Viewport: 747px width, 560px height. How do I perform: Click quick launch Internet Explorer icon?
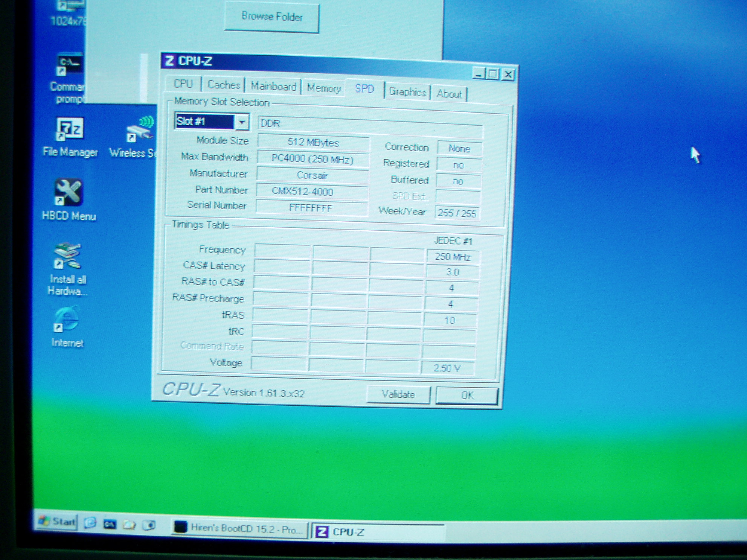[x=90, y=523]
